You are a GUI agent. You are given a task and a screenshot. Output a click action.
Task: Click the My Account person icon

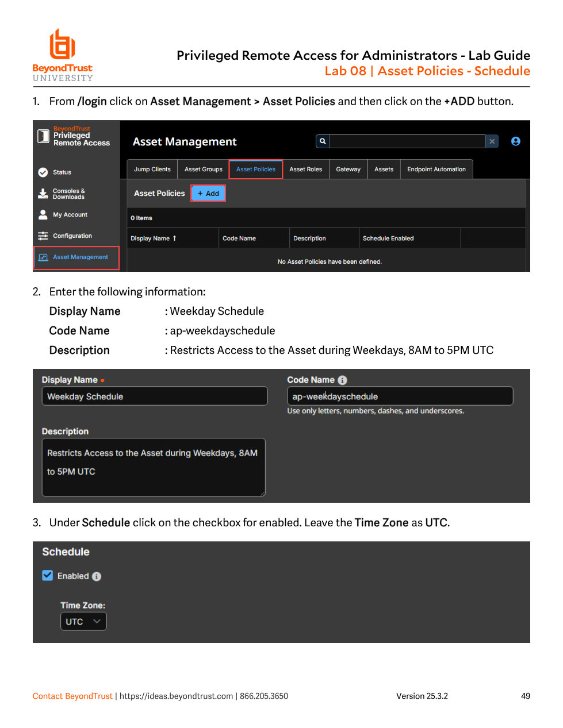tap(43, 214)
